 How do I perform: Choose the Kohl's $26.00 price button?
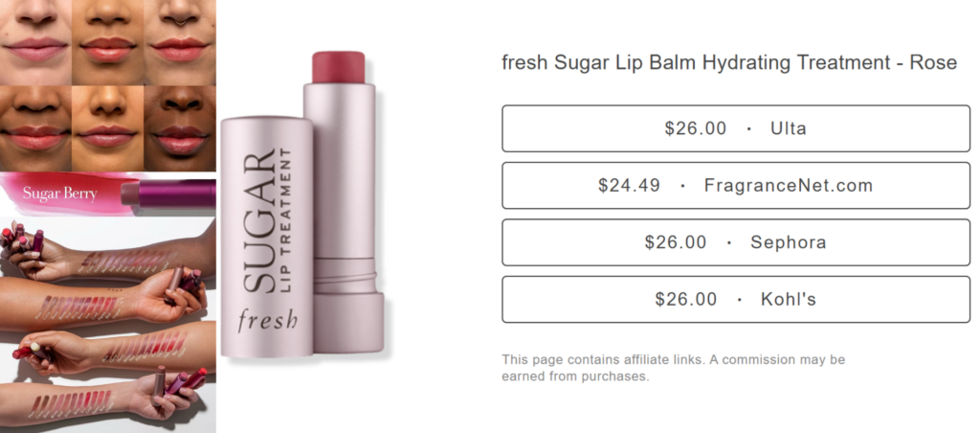pyautogui.click(x=735, y=300)
